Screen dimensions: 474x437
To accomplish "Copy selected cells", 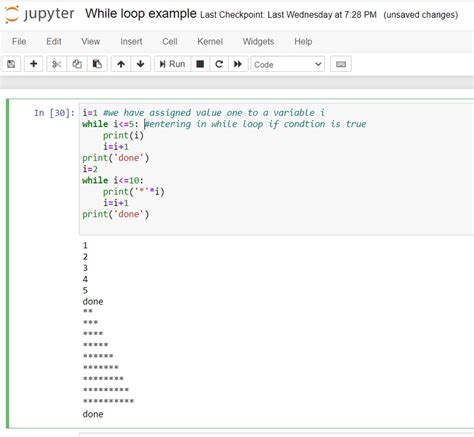I will click(x=77, y=64).
